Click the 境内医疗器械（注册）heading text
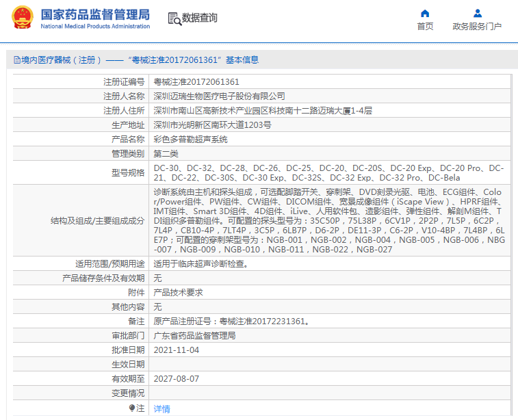Image resolution: width=518 pixels, height=420 pixels. [x=62, y=60]
